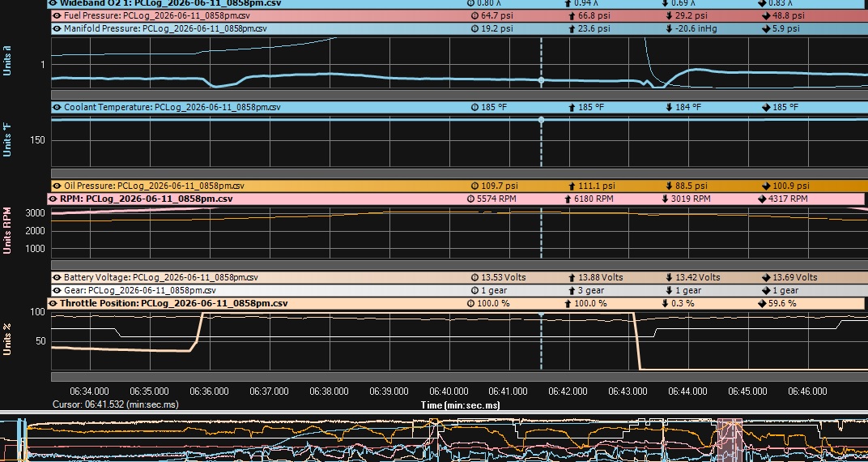Click the pink highlighted window in overview timeline
The image size is (868, 462).
coord(730,440)
